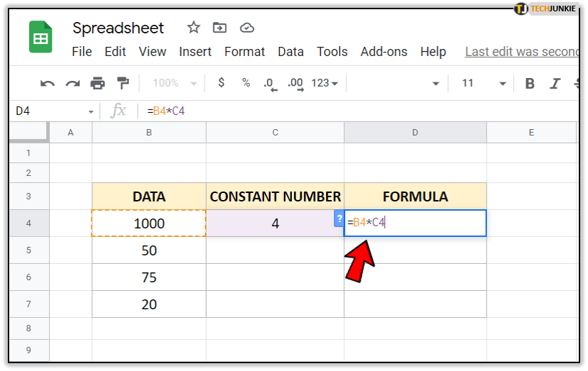Click the print icon
Screen dimensions: 588x371
tap(97, 84)
